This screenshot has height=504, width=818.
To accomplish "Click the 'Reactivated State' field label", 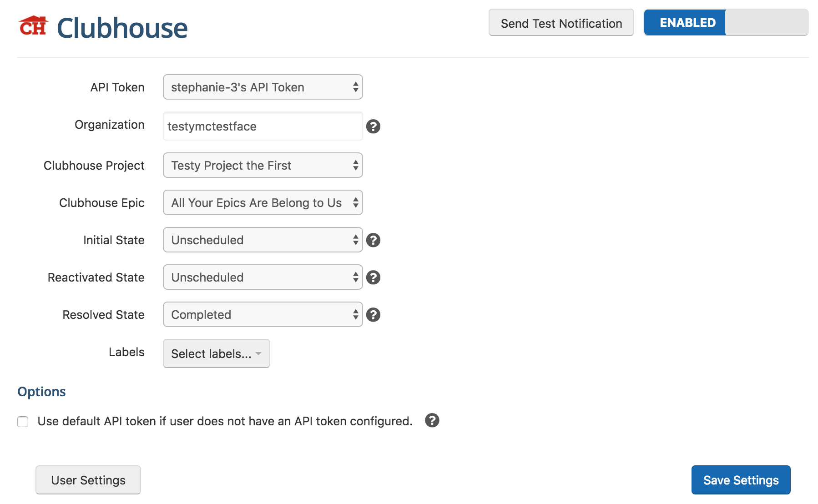I will [96, 277].
